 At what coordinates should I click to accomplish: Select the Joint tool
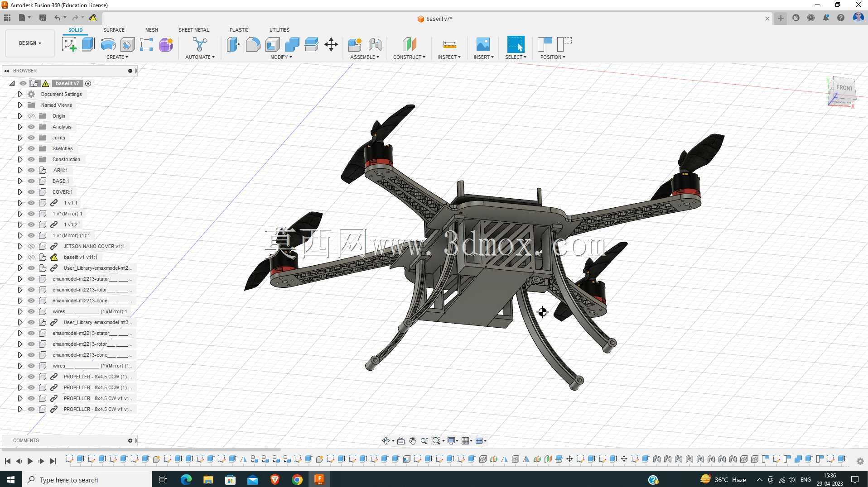[375, 44]
